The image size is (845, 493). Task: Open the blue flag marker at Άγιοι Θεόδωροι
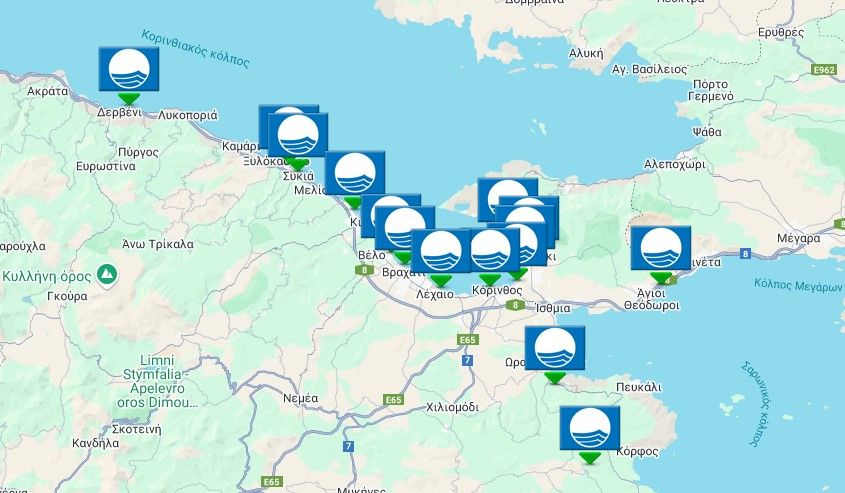(661, 248)
